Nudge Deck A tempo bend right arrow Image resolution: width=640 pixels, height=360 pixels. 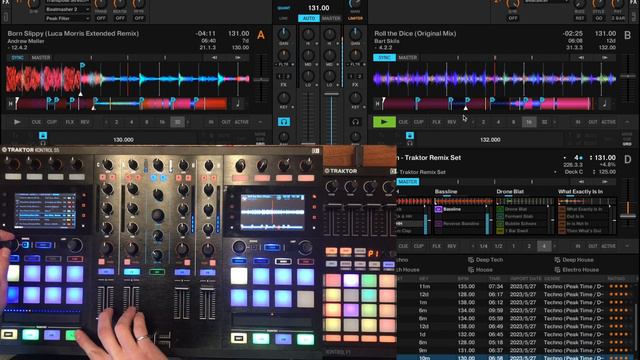238,58
